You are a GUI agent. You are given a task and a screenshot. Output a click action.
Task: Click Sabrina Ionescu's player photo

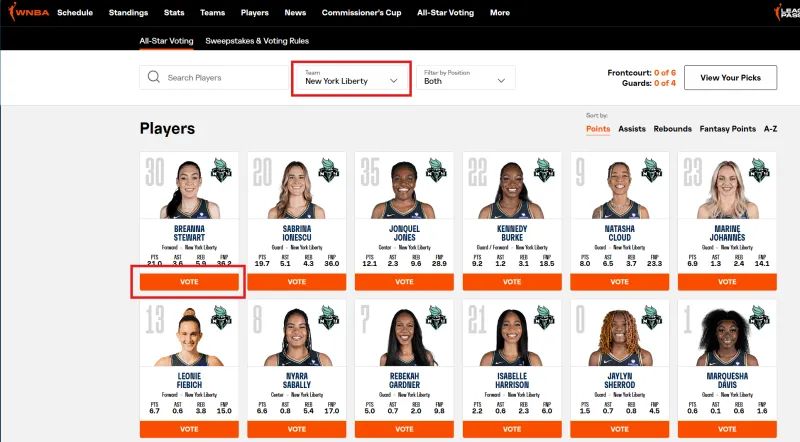tap(297, 189)
